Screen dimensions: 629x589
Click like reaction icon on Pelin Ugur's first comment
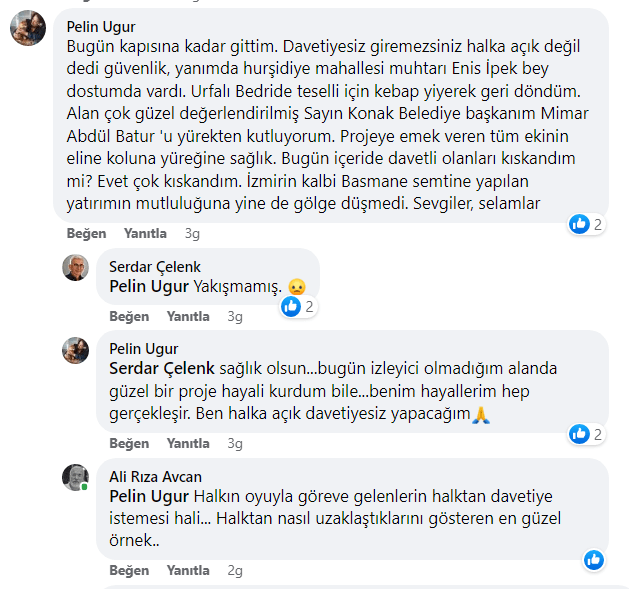(x=579, y=224)
